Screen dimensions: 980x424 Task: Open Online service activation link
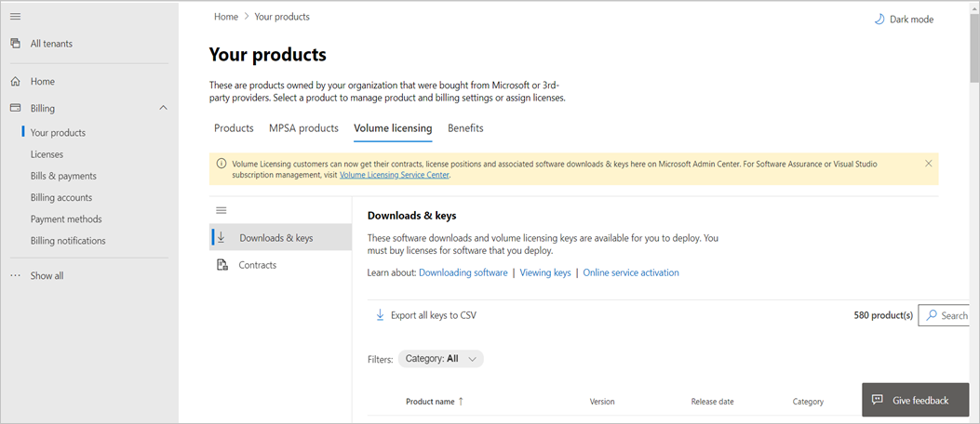tap(631, 272)
